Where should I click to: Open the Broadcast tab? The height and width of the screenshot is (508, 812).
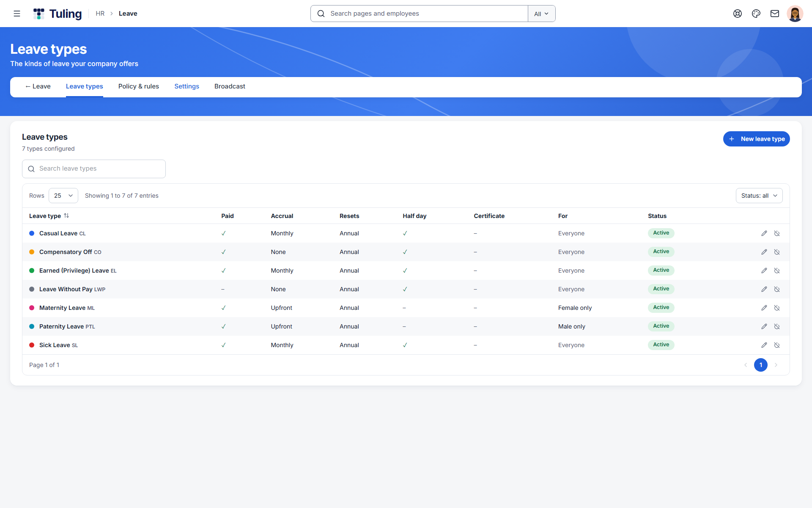coord(230,86)
